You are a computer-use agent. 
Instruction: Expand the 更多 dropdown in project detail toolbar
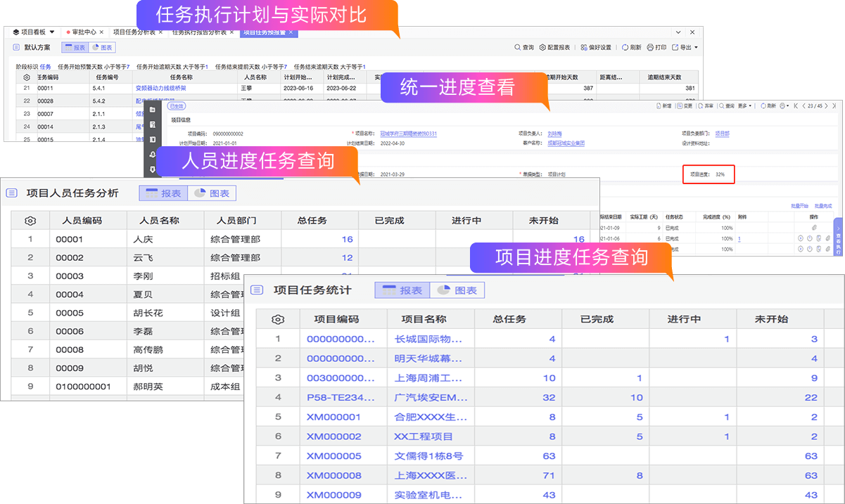[745, 106]
